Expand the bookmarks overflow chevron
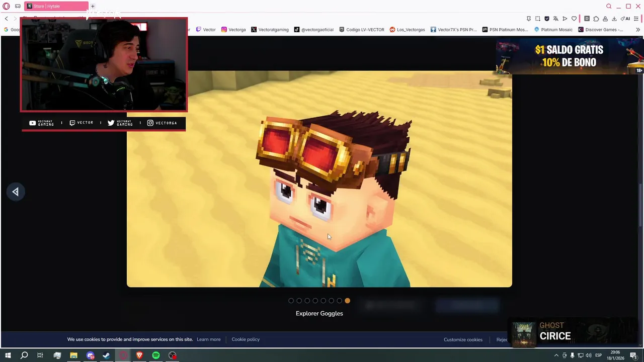This screenshot has width=644, height=362. coord(638,30)
